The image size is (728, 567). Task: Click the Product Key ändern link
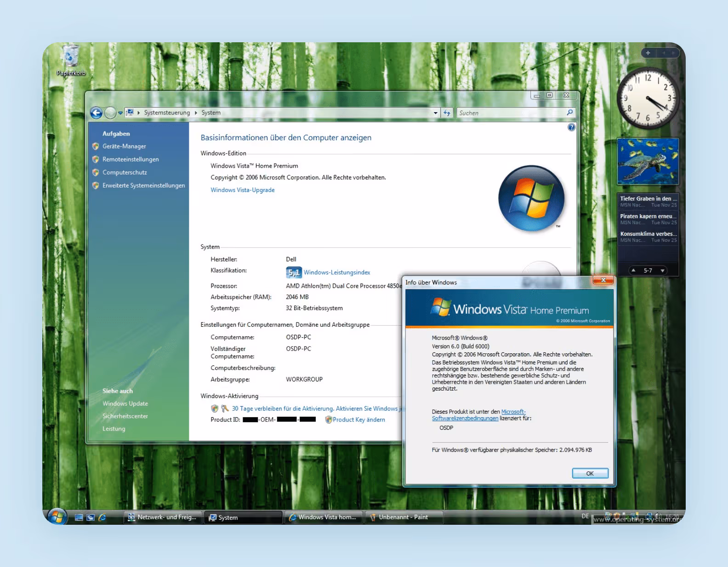click(x=359, y=420)
